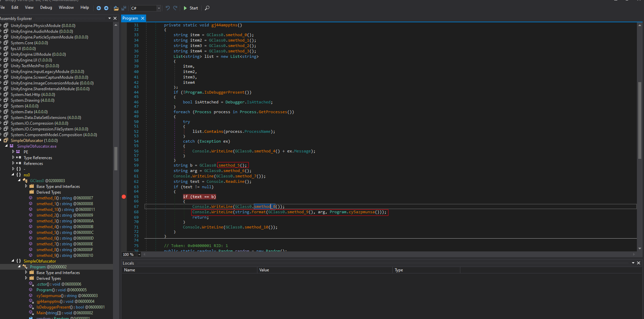
Task: Click the open file folder icon
Action: (116, 8)
